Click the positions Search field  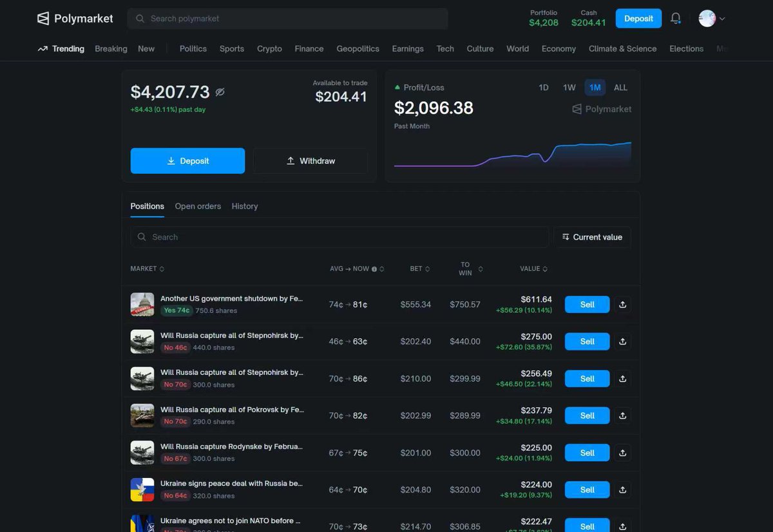pyautogui.click(x=339, y=237)
